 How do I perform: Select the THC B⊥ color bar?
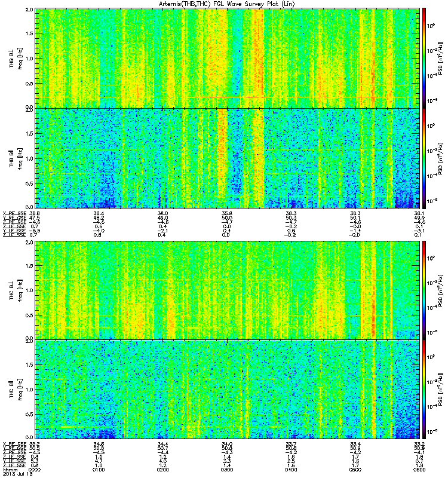coord(424,290)
